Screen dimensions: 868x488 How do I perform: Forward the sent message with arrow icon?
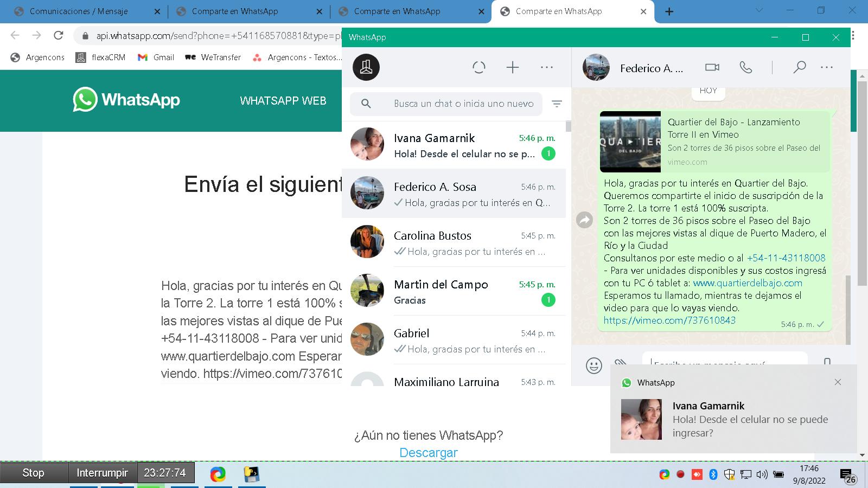584,220
